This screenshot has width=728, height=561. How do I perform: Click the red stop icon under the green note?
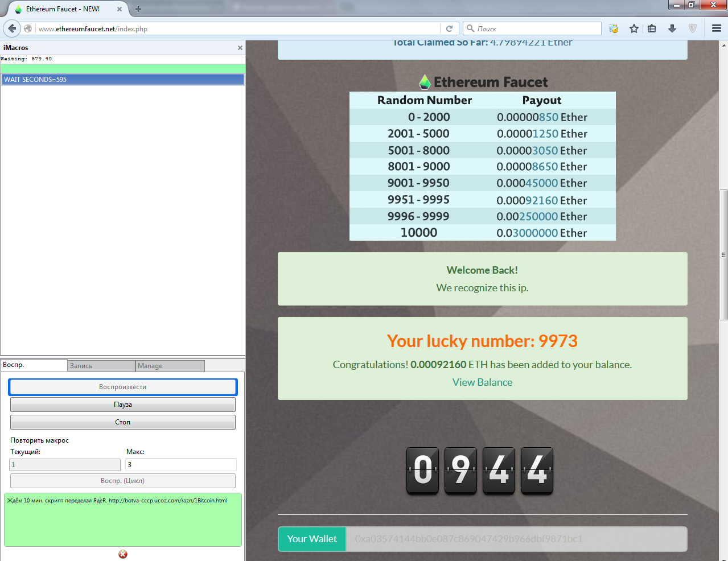point(123,554)
